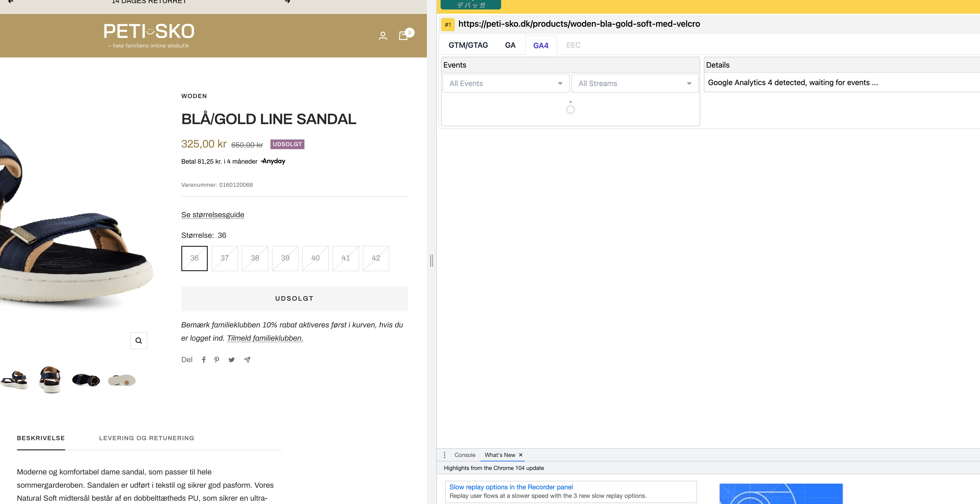Select size 38 option
Viewport: 980px width, 504px height.
[255, 258]
